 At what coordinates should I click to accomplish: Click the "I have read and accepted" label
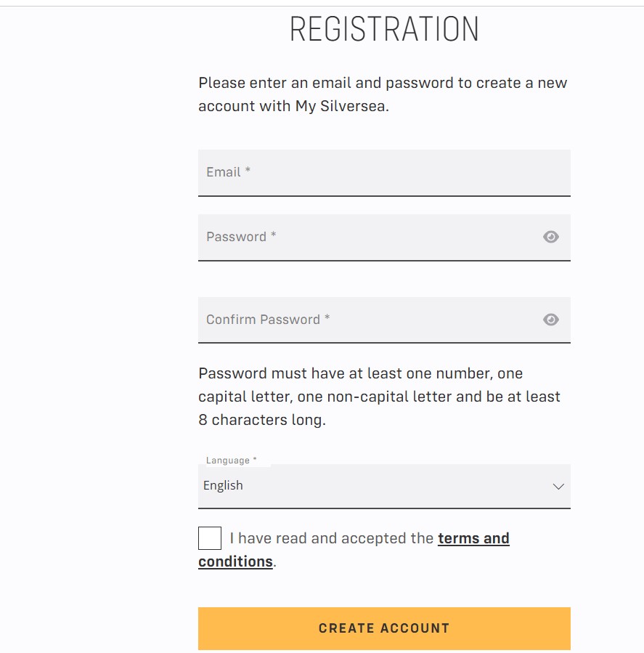(332, 538)
